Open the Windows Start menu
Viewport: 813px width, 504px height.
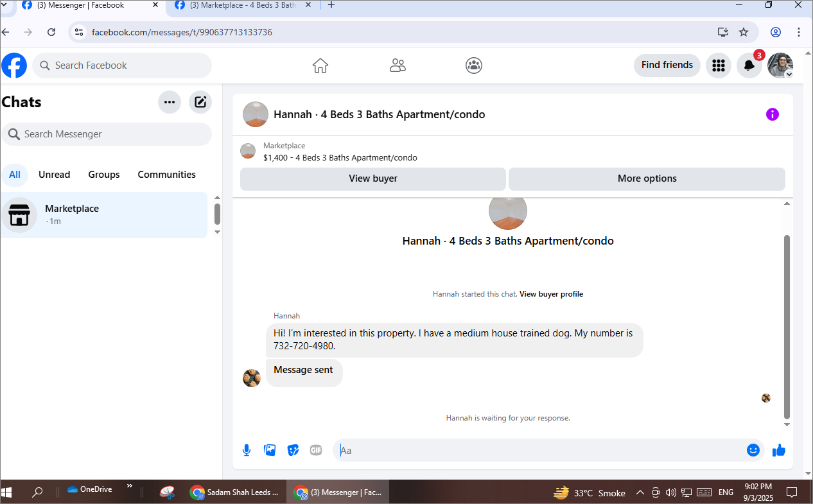pyautogui.click(x=7, y=492)
